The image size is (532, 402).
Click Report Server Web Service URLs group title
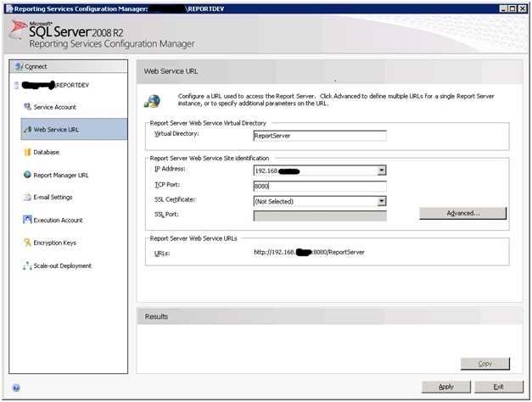pyautogui.click(x=193, y=238)
